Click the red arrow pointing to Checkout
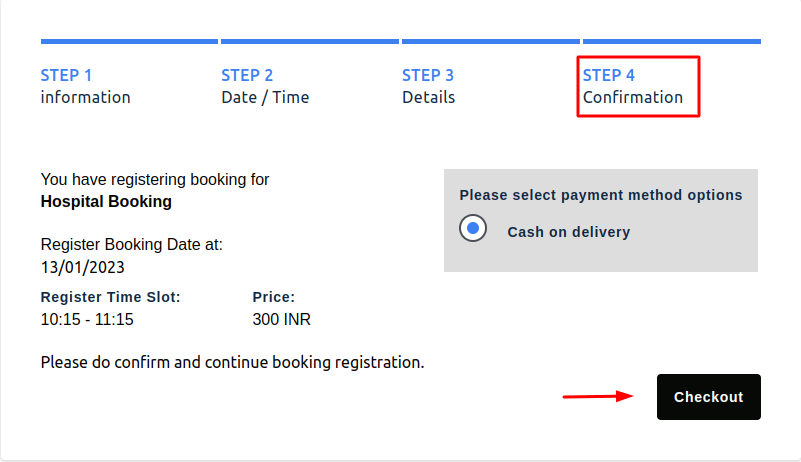 [x=598, y=396]
